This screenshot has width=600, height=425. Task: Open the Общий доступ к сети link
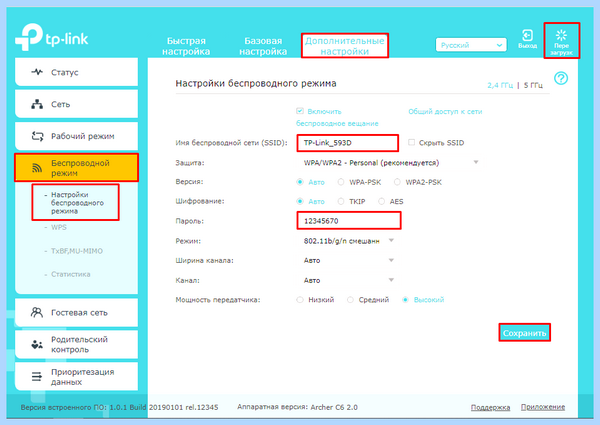[x=445, y=111]
